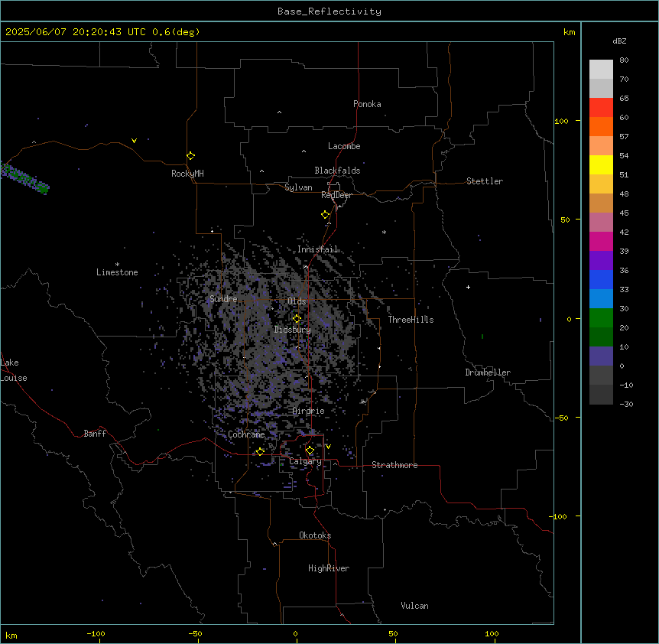Click the Innisfail city label
The height and width of the screenshot is (644, 659).
pos(317,249)
